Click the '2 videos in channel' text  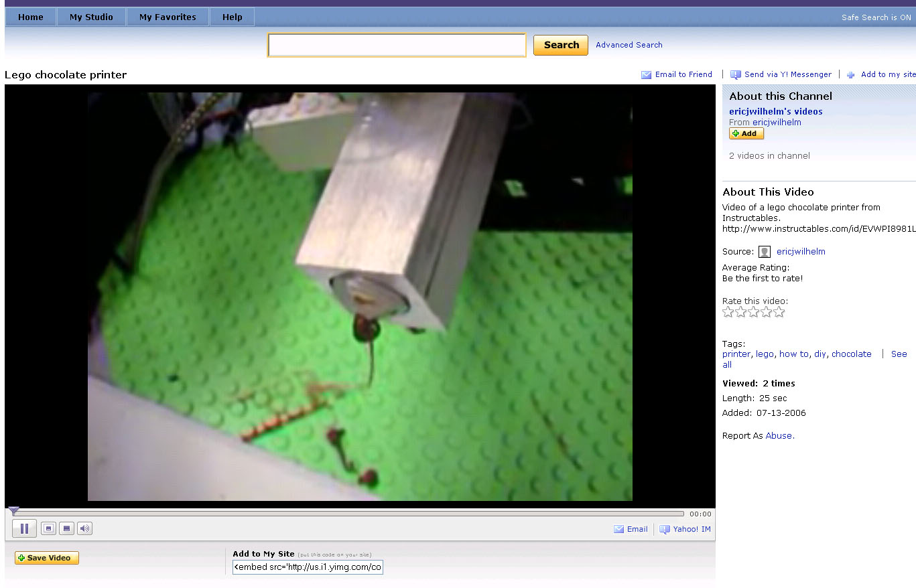[x=769, y=155]
